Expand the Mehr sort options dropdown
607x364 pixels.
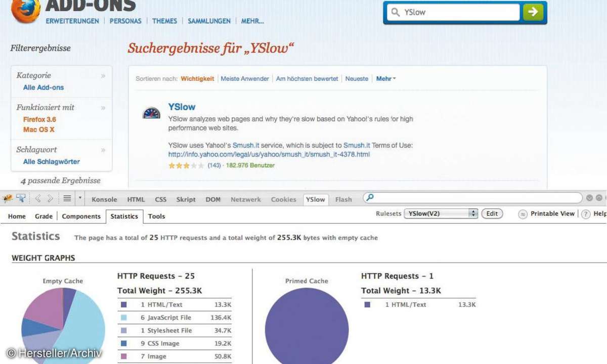tap(386, 79)
